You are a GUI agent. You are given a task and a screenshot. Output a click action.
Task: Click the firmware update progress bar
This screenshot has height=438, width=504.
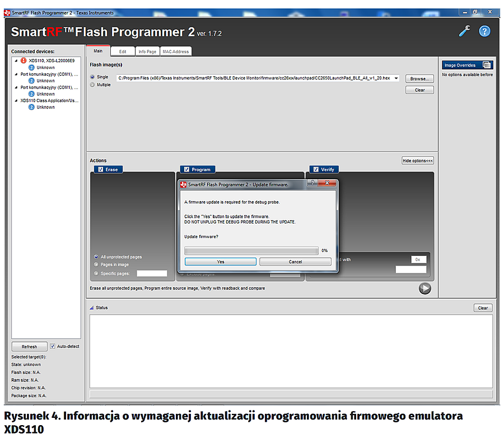coord(251,250)
